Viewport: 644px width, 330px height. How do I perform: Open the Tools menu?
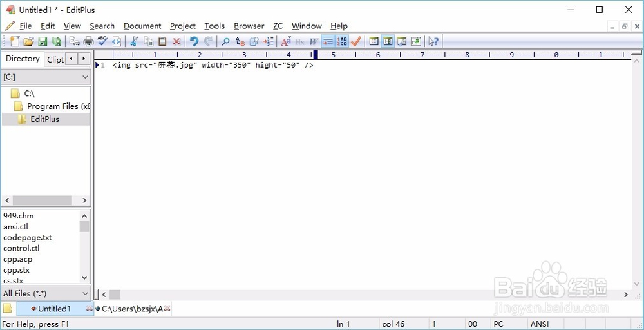point(214,26)
